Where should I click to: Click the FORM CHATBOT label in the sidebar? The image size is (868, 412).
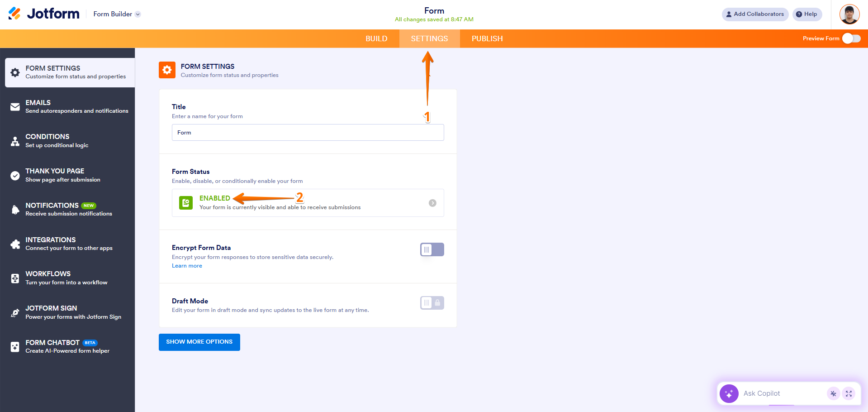click(52, 343)
